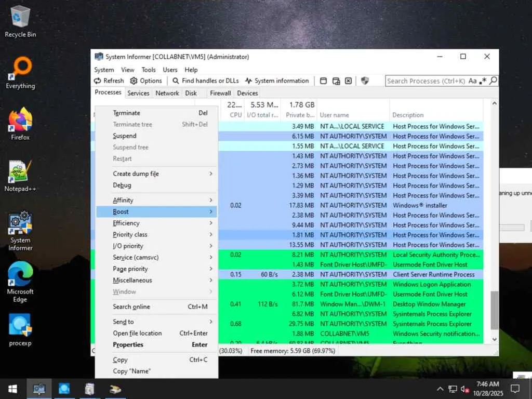Select the Desktop Window Manager row
Screen dimensions: 532x399
[351, 304]
